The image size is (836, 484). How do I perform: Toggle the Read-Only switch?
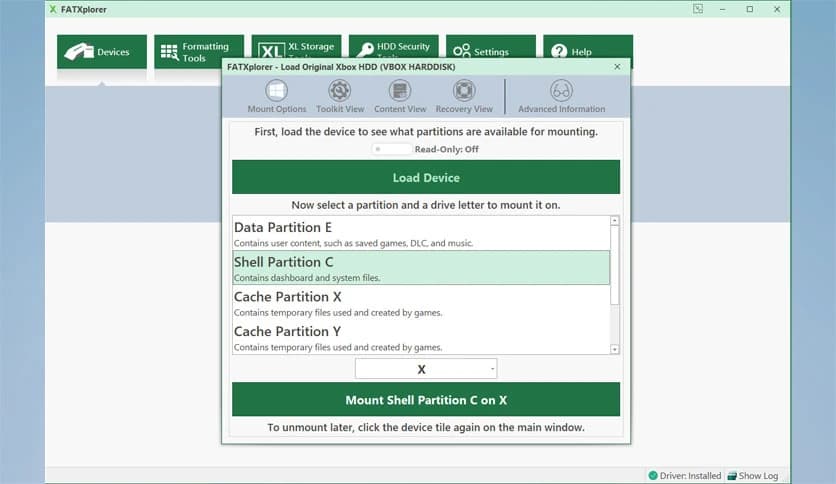(x=391, y=149)
